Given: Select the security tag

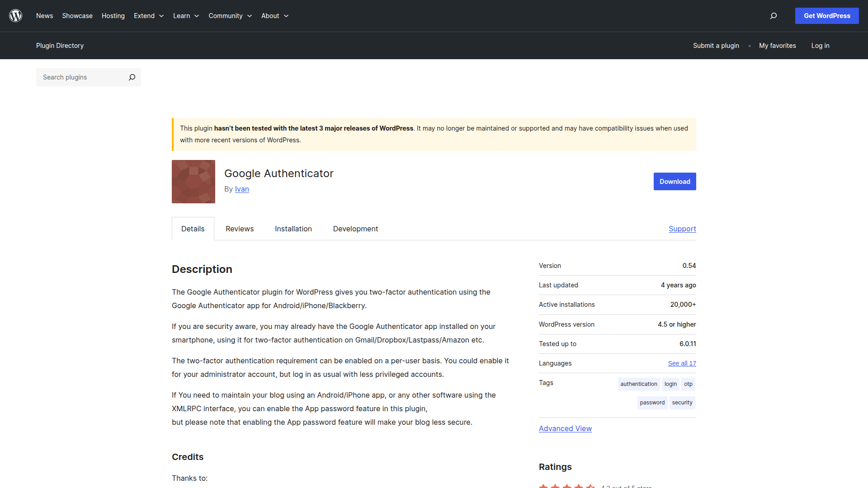Looking at the screenshot, I should (682, 403).
